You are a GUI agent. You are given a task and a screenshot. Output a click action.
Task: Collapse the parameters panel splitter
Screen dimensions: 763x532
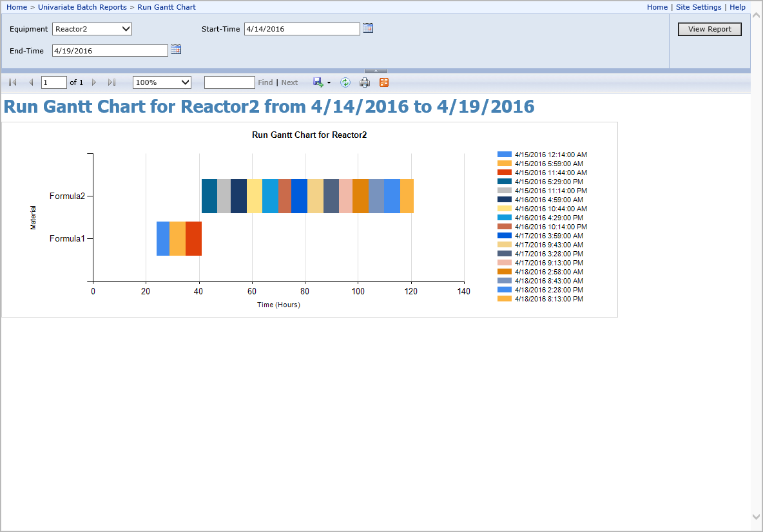click(x=376, y=71)
